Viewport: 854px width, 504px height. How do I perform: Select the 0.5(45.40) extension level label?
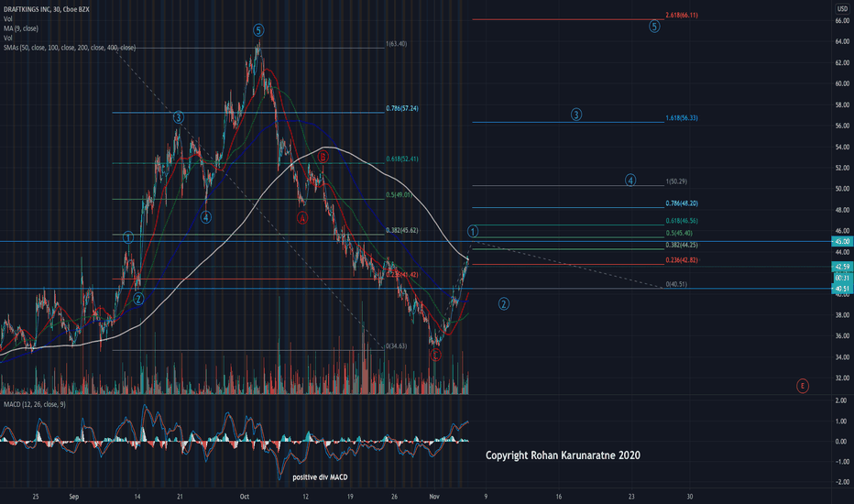click(679, 233)
